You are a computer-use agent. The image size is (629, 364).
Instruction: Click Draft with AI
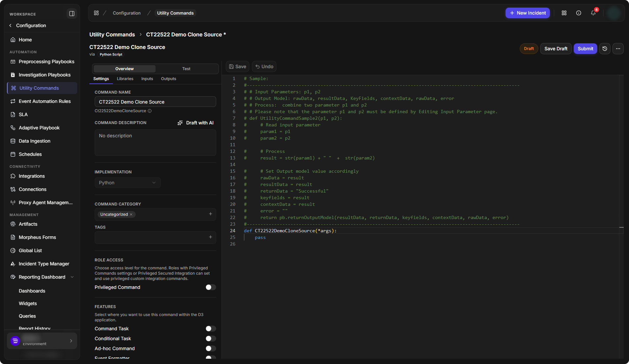click(196, 123)
